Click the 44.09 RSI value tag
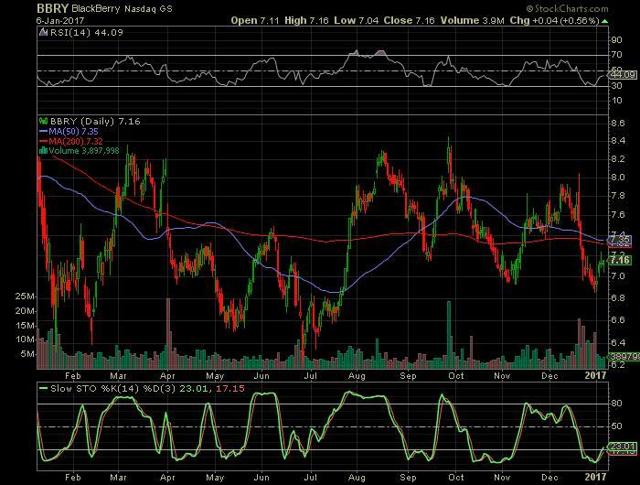 (622, 75)
